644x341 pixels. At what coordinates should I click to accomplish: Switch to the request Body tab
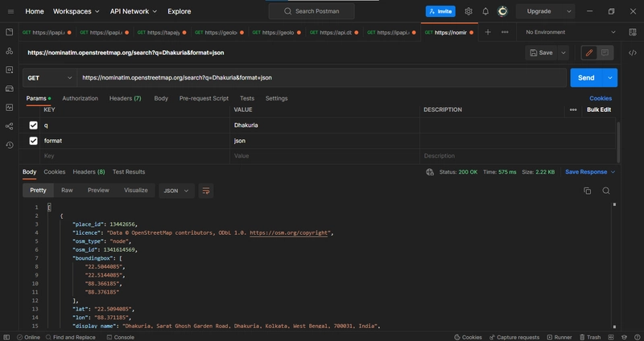pos(161,98)
